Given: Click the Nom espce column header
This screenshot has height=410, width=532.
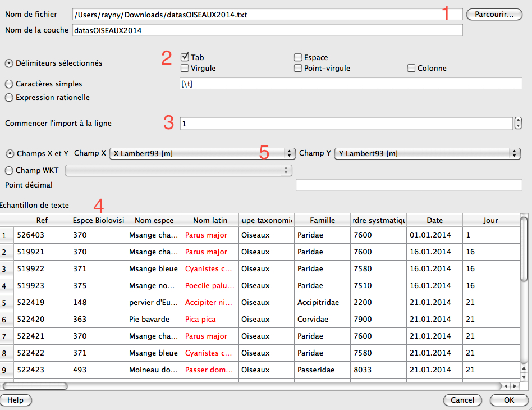Looking at the screenshot, I should point(154,220).
